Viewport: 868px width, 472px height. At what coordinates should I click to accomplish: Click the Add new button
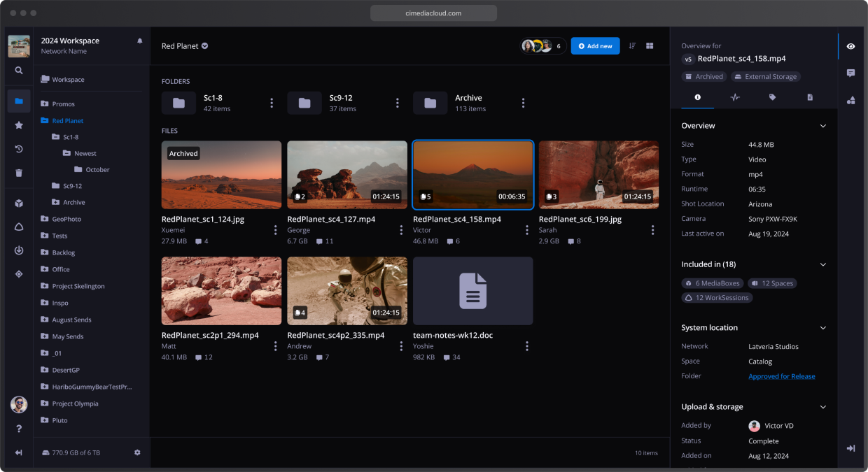(x=595, y=45)
